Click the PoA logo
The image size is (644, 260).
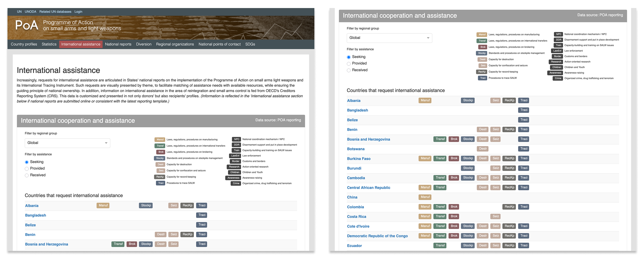[x=26, y=25]
